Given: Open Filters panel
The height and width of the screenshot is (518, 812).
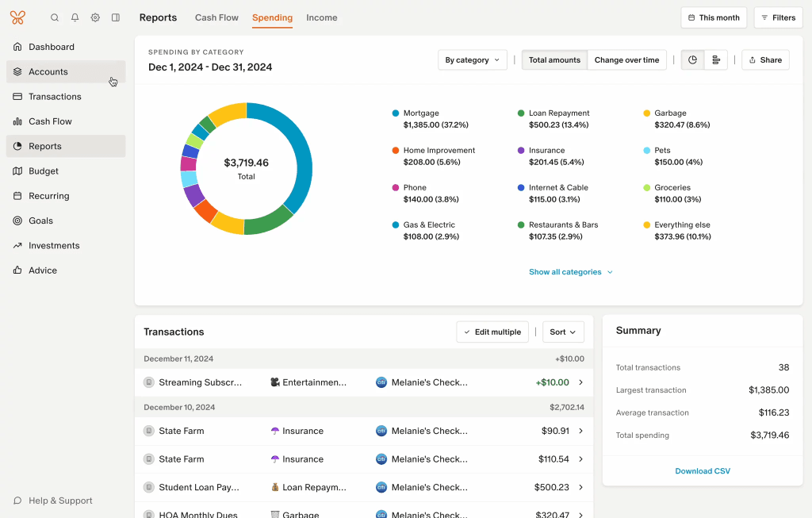Looking at the screenshot, I should (778, 17).
